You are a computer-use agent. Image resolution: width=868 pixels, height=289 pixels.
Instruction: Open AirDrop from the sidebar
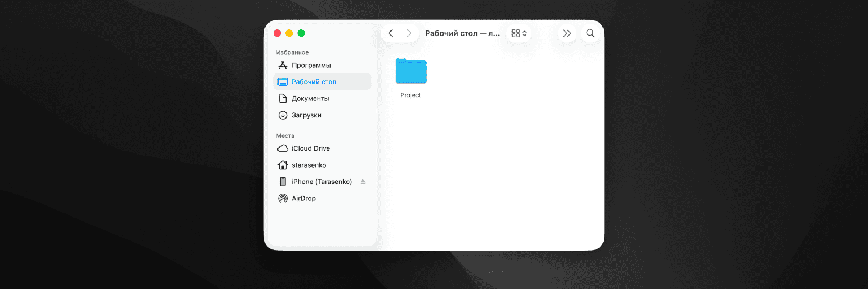pos(303,198)
